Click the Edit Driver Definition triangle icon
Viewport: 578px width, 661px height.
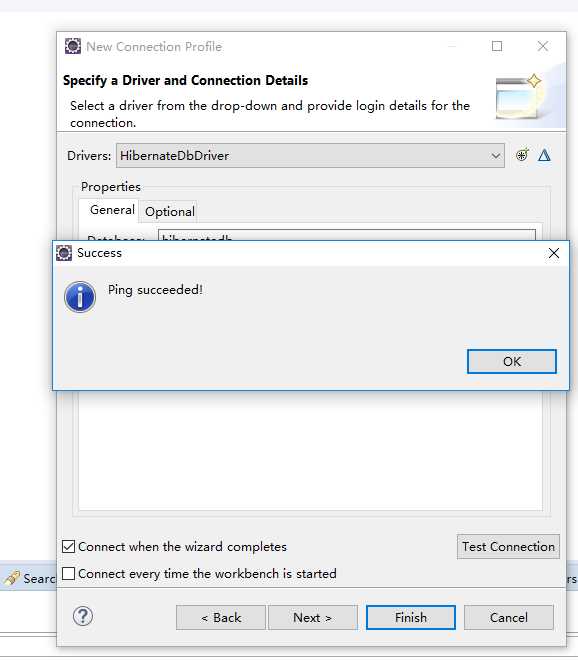pyautogui.click(x=544, y=155)
